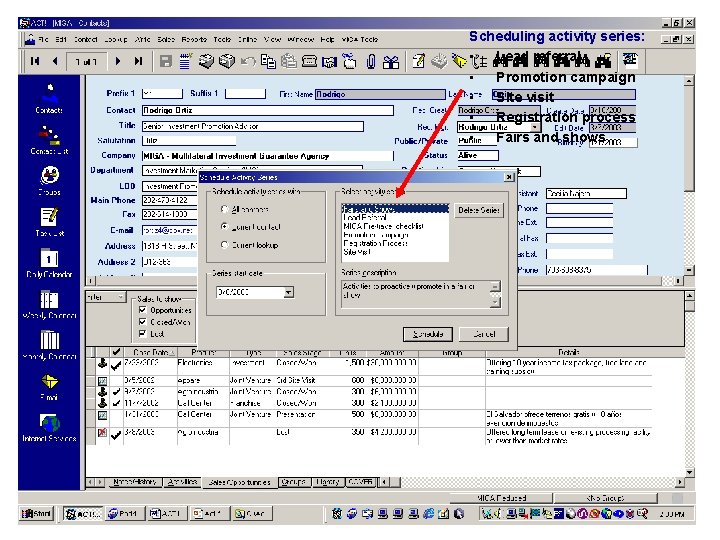This screenshot has width=720, height=540.
Task: Click the gift box toolbar icon
Action: [x=391, y=62]
